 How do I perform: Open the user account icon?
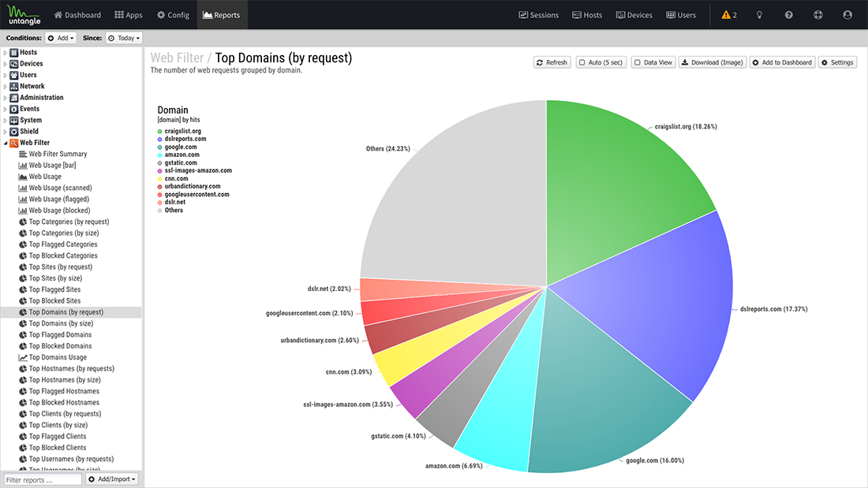coord(847,15)
